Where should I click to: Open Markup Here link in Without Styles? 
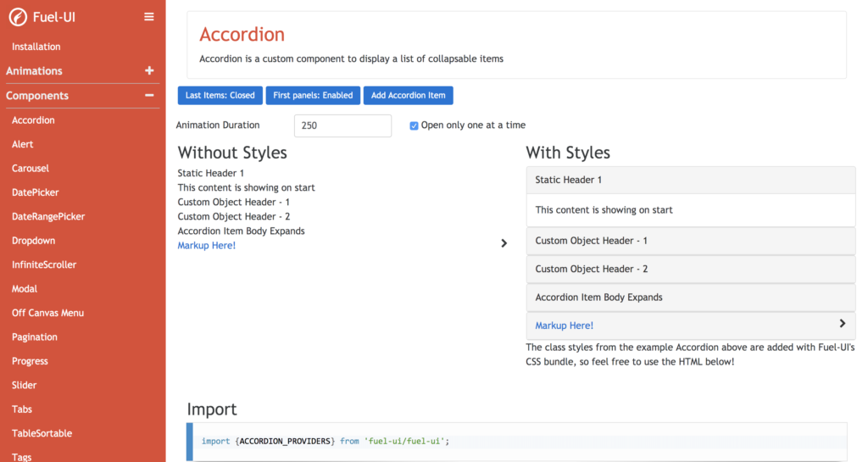(x=206, y=246)
